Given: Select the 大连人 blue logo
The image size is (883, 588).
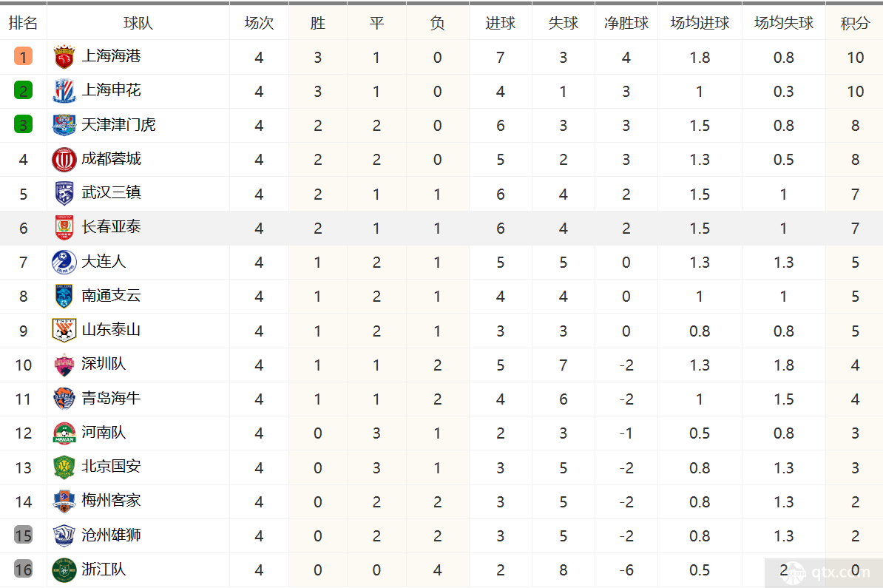Looking at the screenshot, I should 64,262.
